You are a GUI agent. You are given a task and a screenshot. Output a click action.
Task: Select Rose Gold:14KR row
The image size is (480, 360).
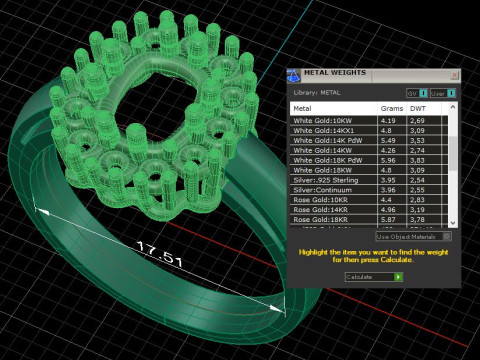coord(369,210)
